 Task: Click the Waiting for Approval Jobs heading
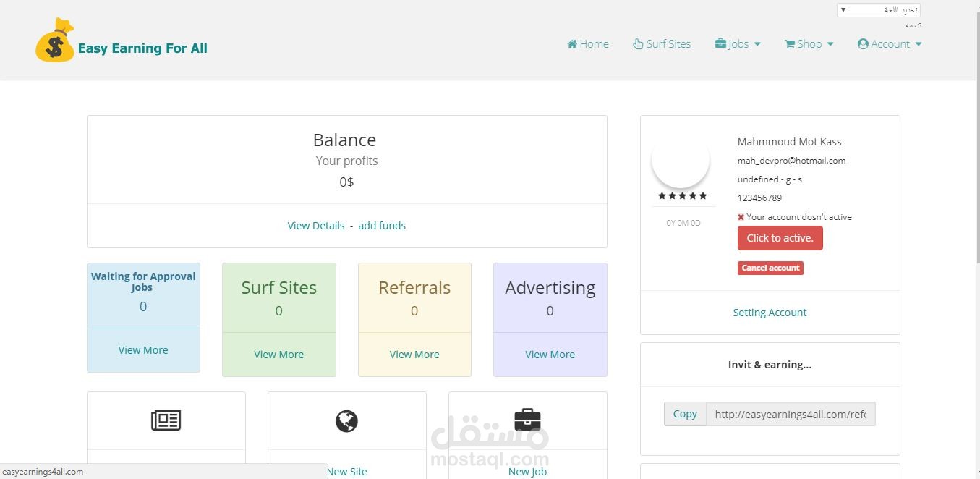point(143,281)
